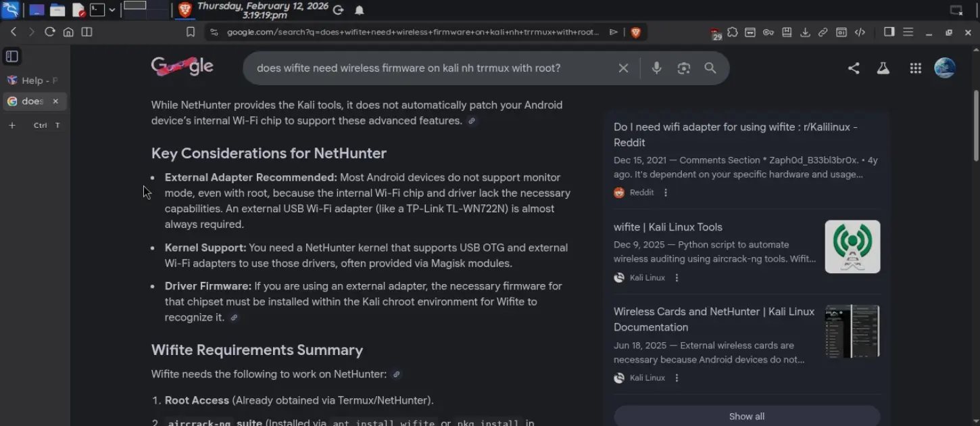Start voice search with the microphone
The image size is (980, 426).
(656, 68)
